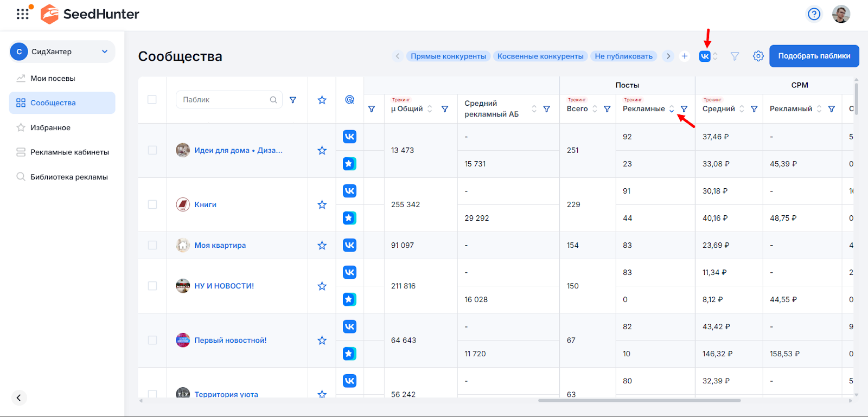Image resolution: width=868 pixels, height=417 pixels.
Task: Open table settings gear icon
Action: 758,56
